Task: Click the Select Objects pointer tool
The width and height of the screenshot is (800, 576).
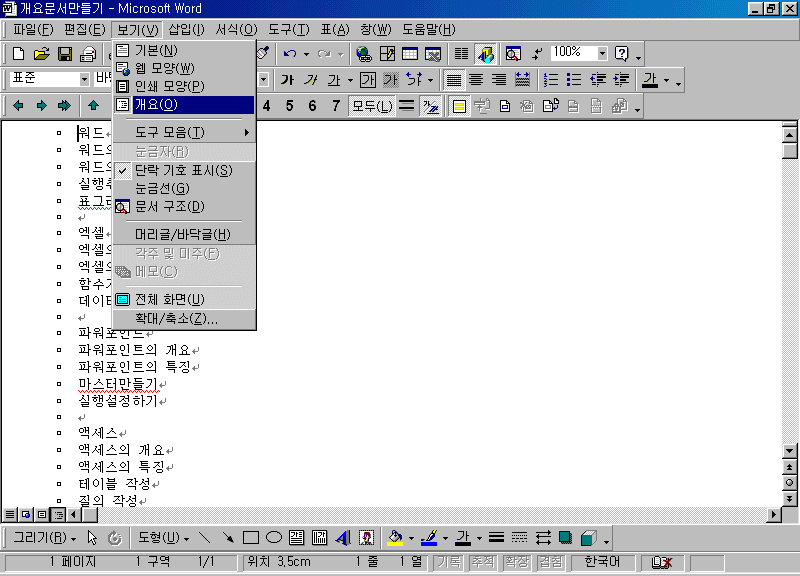Action: click(x=92, y=537)
